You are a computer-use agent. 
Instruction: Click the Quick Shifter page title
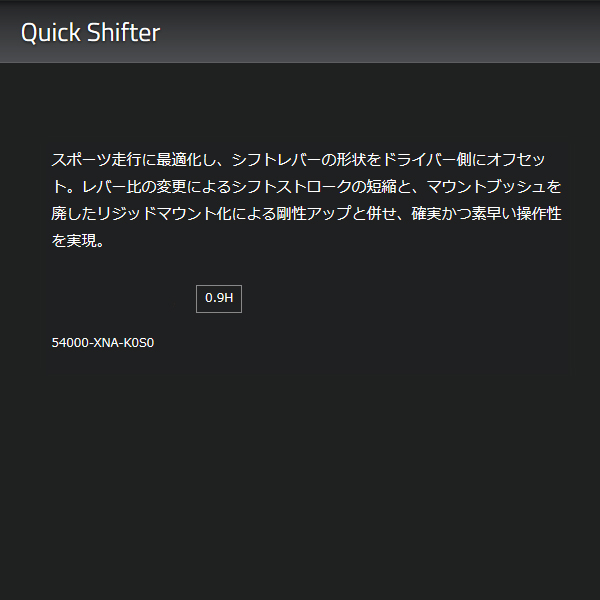click(x=90, y=32)
